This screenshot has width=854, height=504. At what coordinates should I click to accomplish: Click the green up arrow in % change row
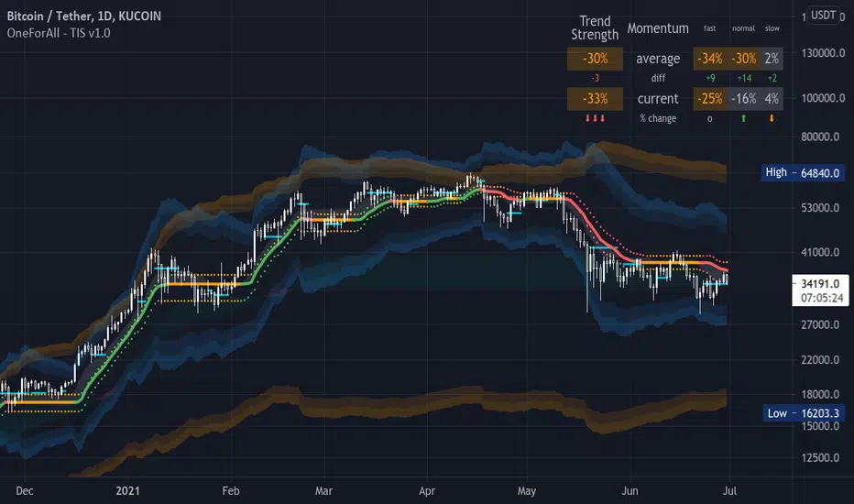[x=743, y=118]
